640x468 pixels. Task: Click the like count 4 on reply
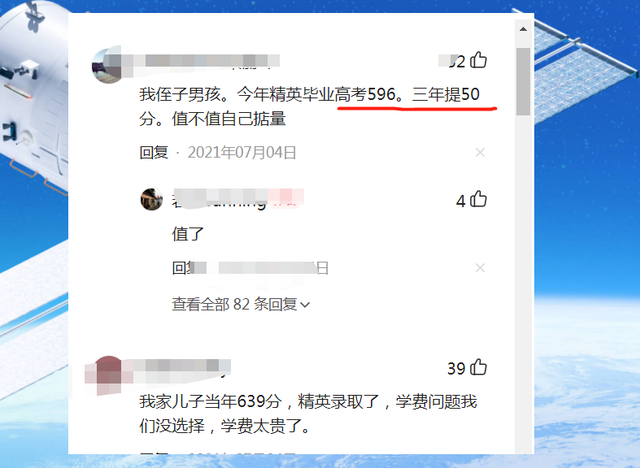[461, 201]
